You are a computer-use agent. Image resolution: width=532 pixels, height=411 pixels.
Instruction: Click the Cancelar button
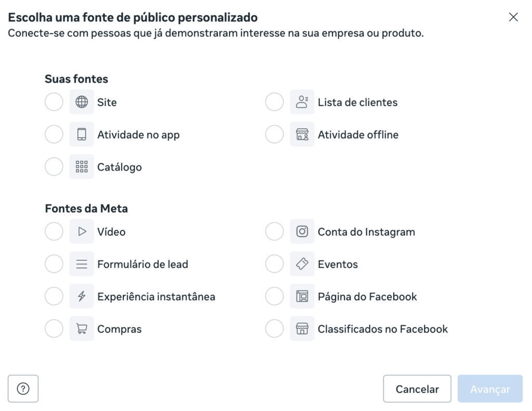[417, 389]
